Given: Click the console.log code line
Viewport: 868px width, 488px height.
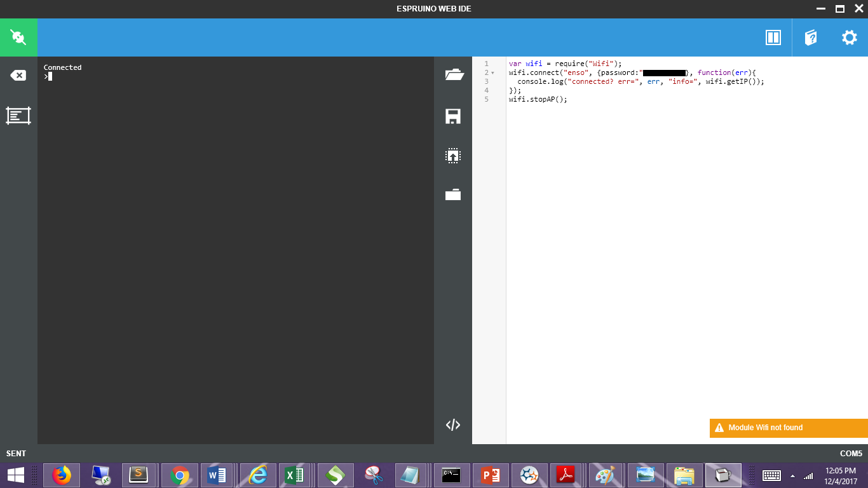Looking at the screenshot, I should [x=641, y=82].
